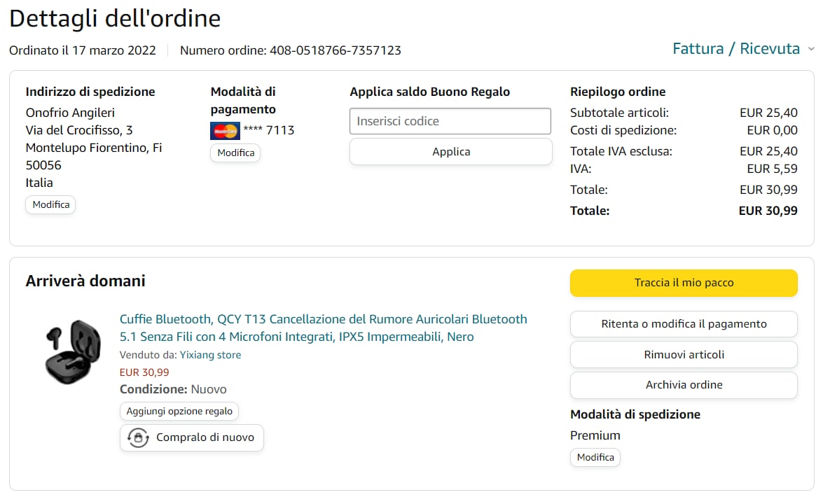The image size is (830, 504).
Task: Add gift option with Aggiungi opzione regalo
Action: point(179,412)
